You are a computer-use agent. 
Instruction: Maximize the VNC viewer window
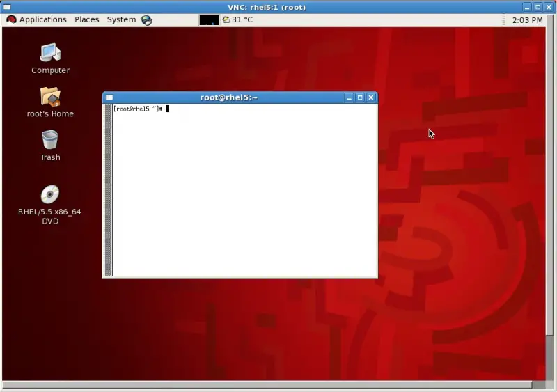[x=538, y=7]
